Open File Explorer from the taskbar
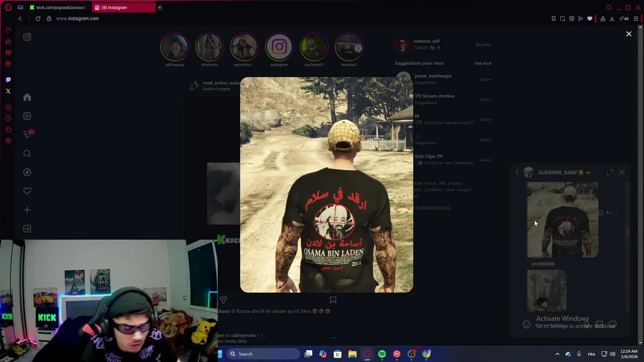The image size is (644, 362). pos(352,354)
